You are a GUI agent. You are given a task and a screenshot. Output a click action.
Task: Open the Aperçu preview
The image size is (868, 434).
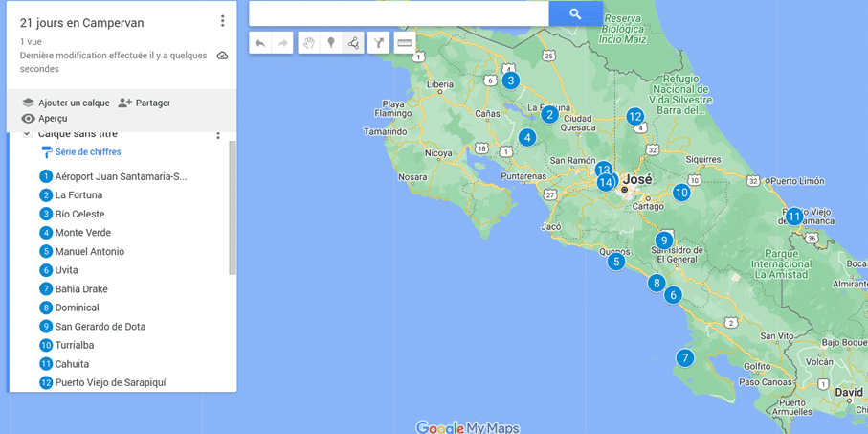click(44, 119)
